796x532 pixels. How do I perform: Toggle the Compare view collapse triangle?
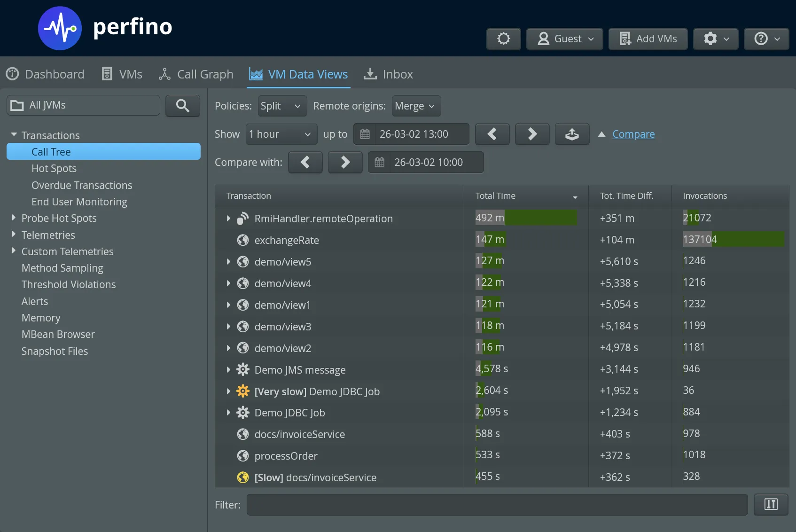[602, 134]
